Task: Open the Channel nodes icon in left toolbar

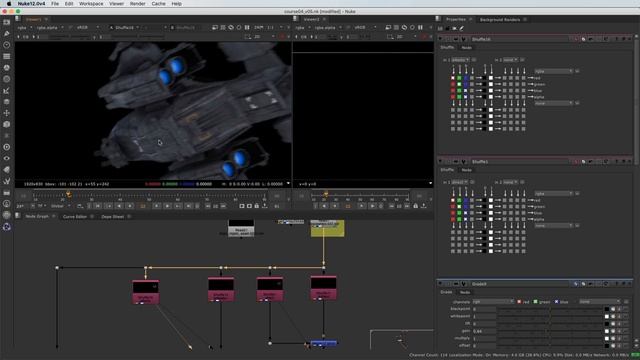Action: pyautogui.click(x=7, y=56)
